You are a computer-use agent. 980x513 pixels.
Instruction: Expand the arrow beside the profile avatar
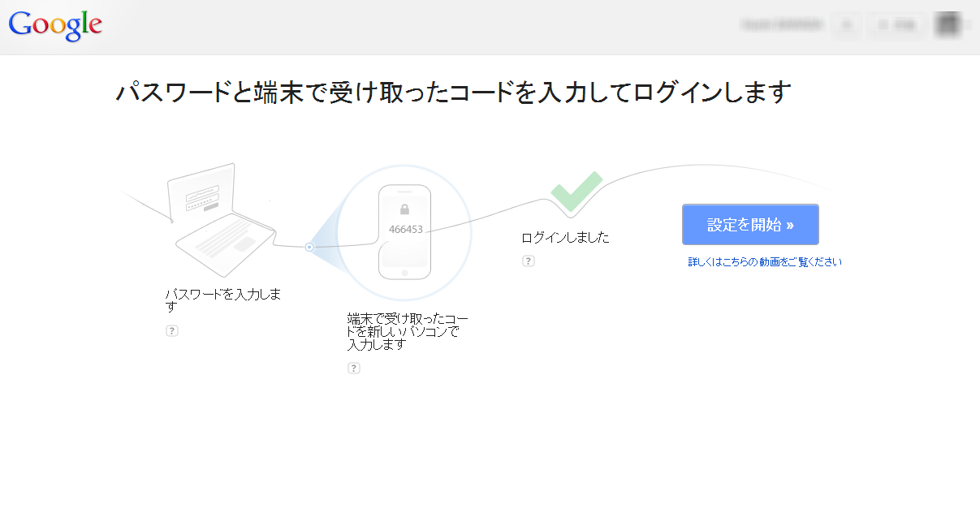(967, 26)
